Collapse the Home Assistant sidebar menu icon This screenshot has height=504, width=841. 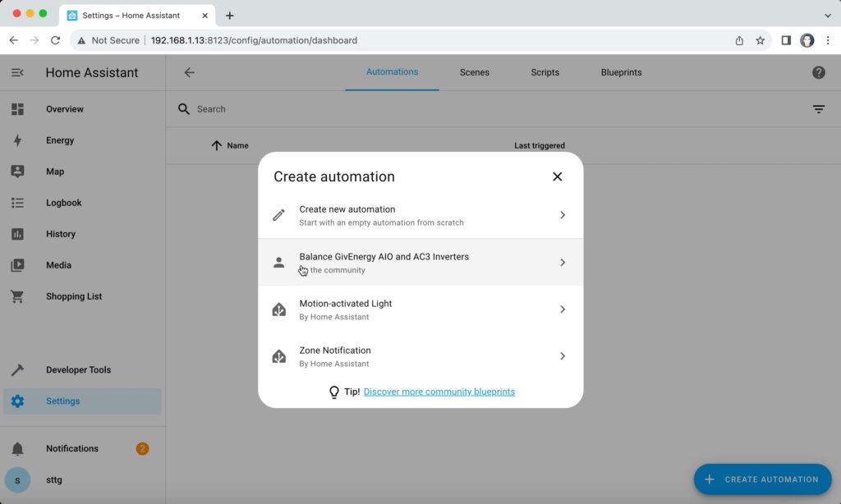click(17, 72)
